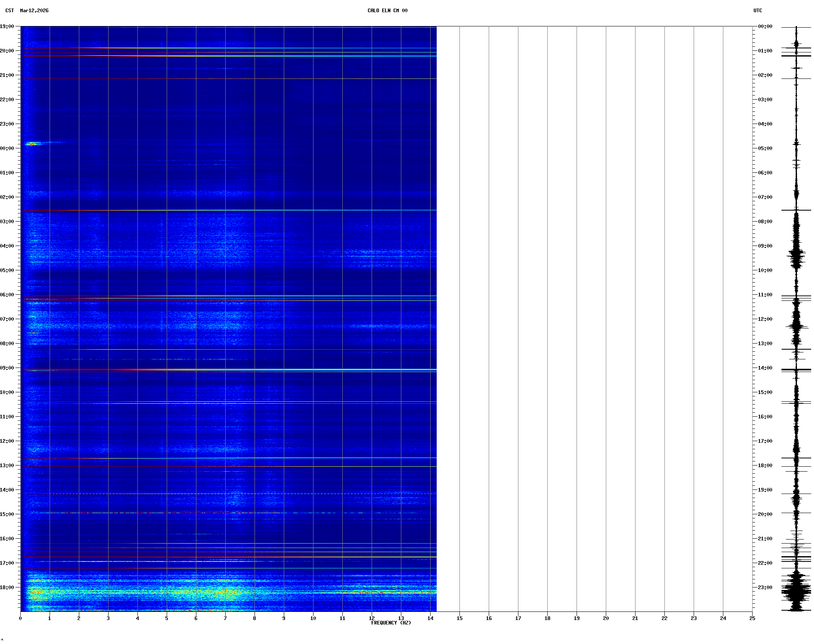This screenshot has width=814, height=644.
Task: Click the 07:00 UTC time tick label
Action: (x=765, y=197)
